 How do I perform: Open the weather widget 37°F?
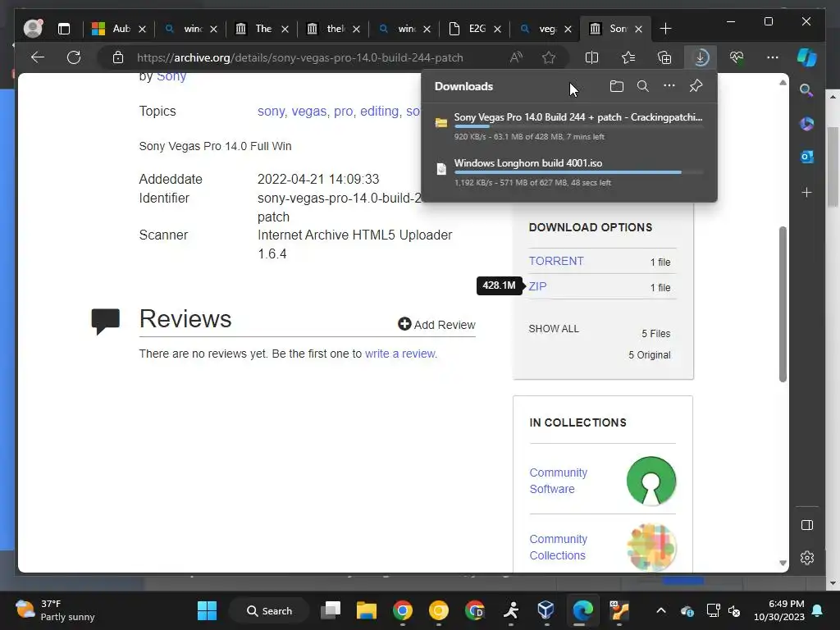[55, 610]
